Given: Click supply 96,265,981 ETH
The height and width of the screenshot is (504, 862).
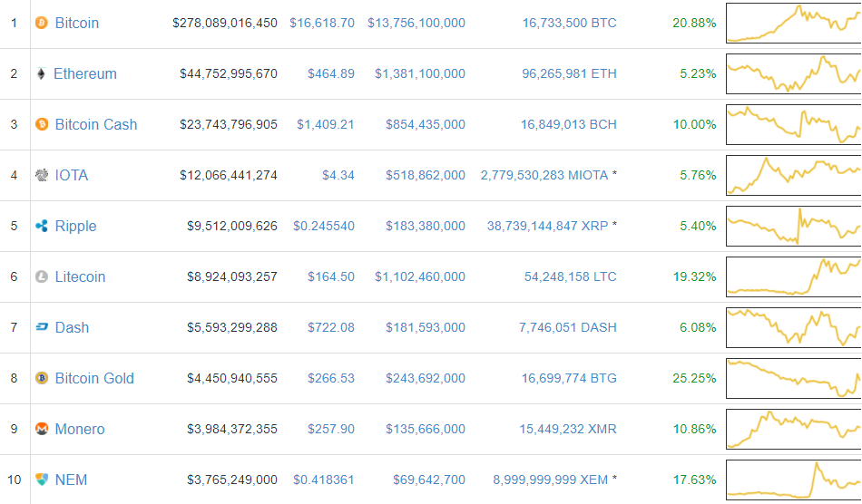Looking at the screenshot, I should click(570, 73).
